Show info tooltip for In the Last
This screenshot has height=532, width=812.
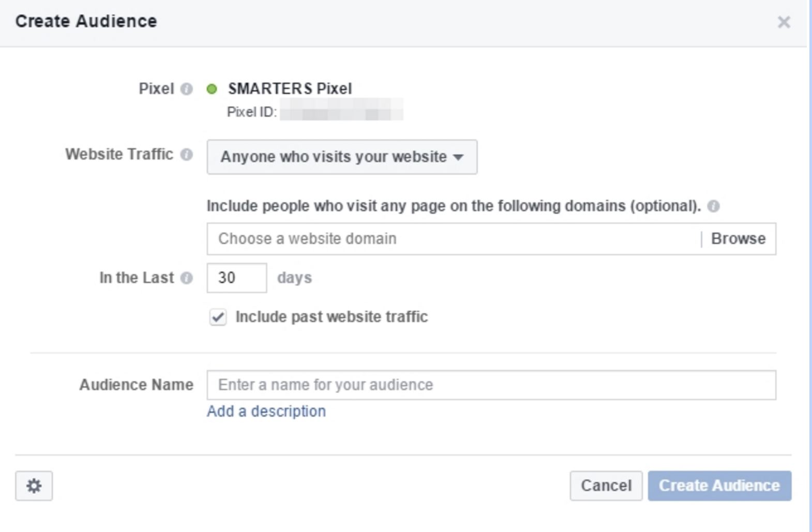[186, 278]
